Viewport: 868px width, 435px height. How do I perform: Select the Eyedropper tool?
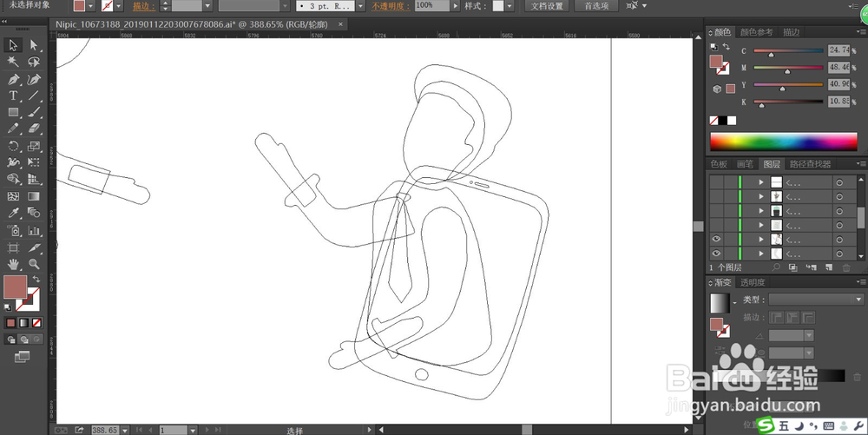pyautogui.click(x=13, y=213)
